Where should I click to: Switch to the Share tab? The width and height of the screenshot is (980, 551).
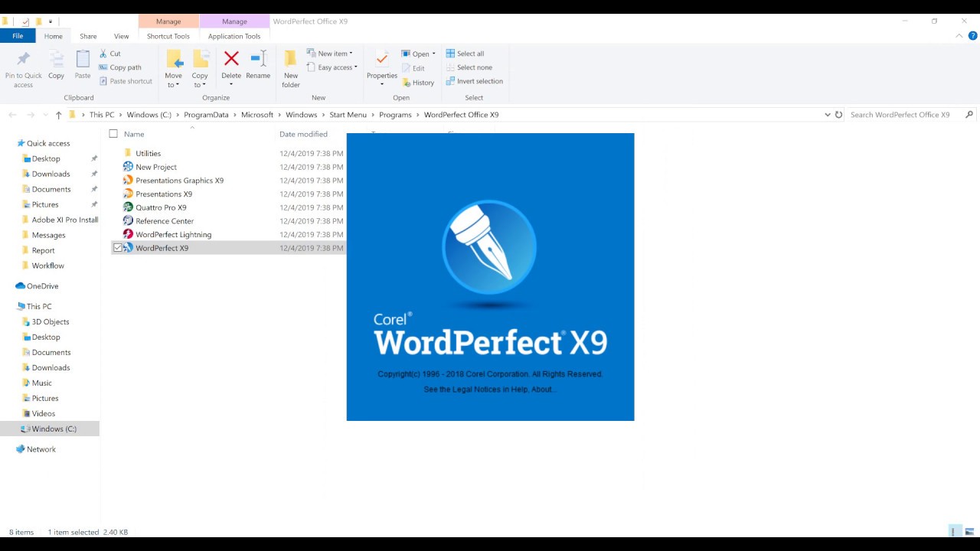point(88,36)
